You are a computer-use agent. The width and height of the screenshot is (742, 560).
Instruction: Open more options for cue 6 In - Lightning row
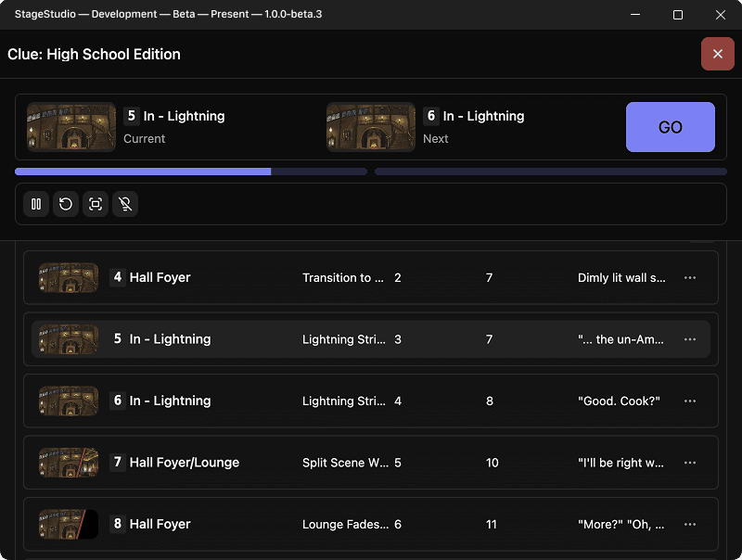click(x=690, y=401)
